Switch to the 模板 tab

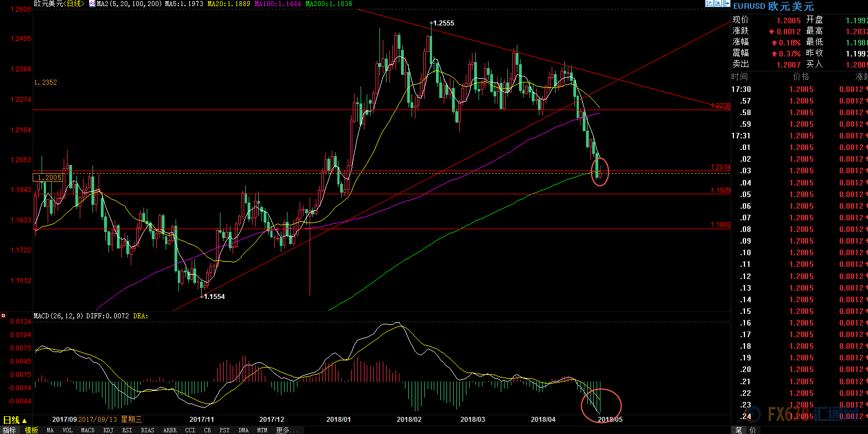pos(31,430)
